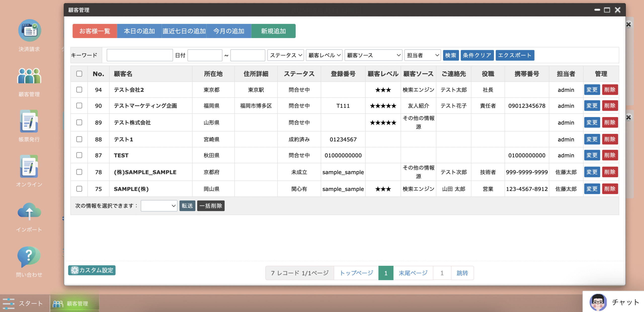The image size is (644, 312).
Task: Check the row for (株)SAMPLE_SAMPLE
Action: coord(79,172)
